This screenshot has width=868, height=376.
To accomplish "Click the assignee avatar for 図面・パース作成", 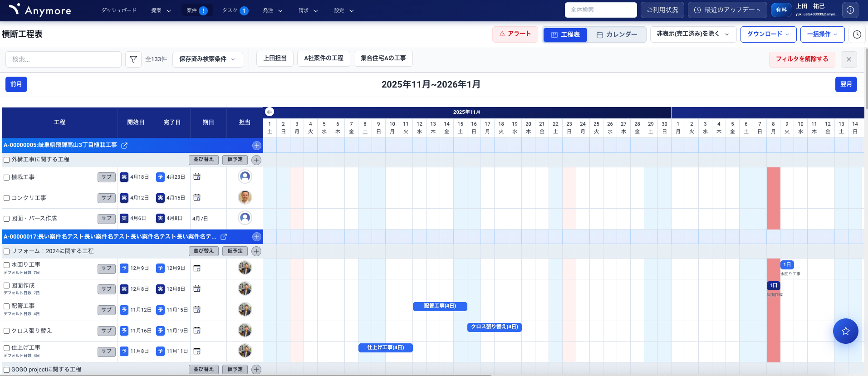I will click(x=245, y=218).
